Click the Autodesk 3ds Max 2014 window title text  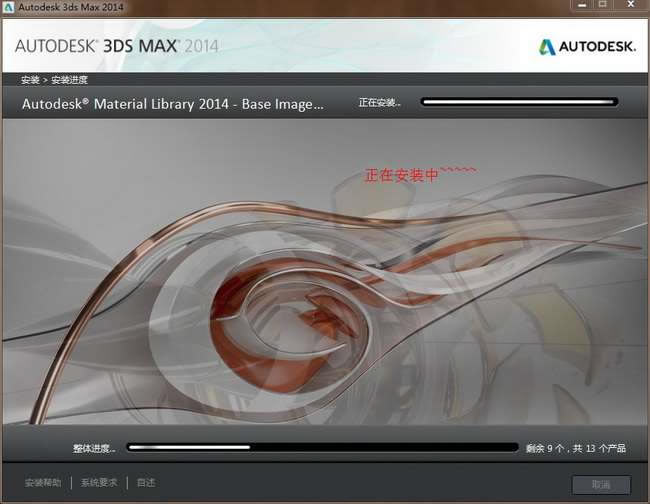71,7
